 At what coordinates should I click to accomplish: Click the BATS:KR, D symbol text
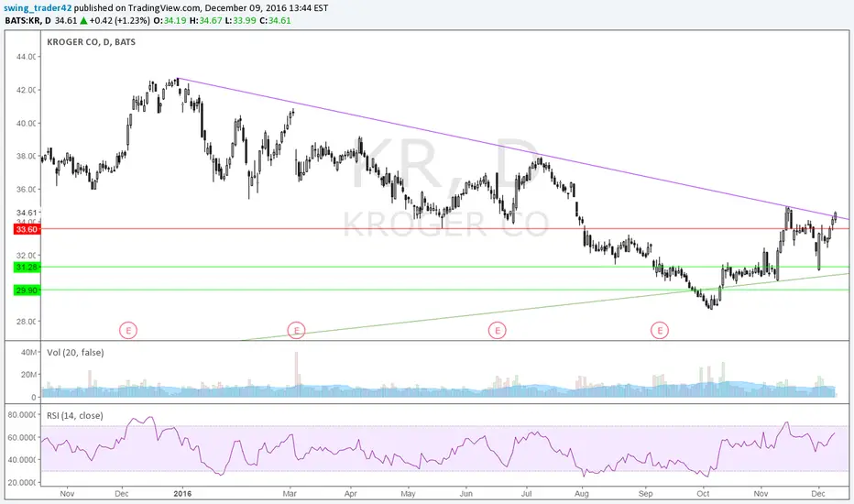point(27,21)
